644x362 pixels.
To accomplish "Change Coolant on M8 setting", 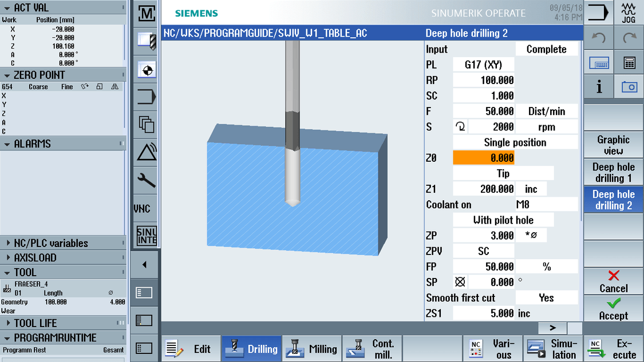I will pyautogui.click(x=546, y=204).
